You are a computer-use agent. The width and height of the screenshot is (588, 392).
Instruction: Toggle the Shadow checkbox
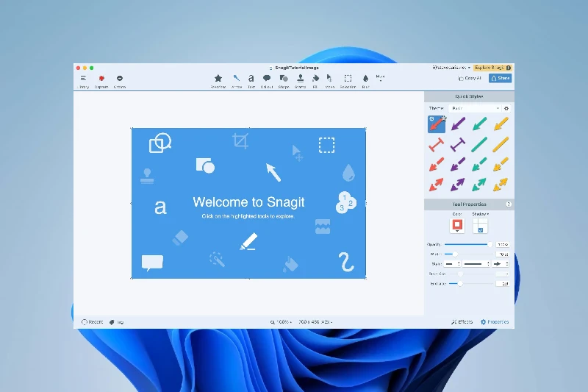click(x=481, y=230)
